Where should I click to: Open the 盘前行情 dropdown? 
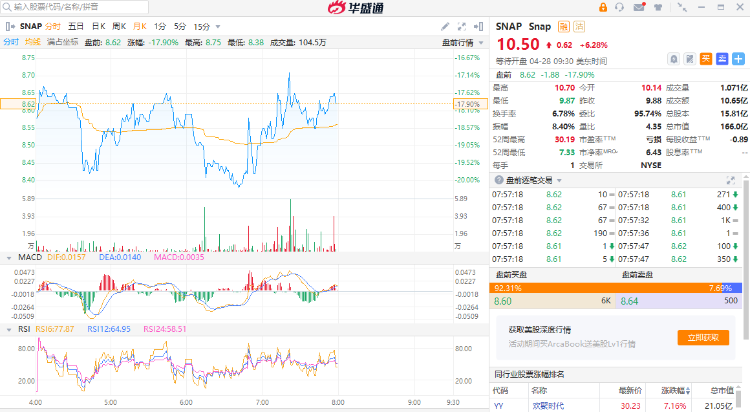[x=463, y=43]
